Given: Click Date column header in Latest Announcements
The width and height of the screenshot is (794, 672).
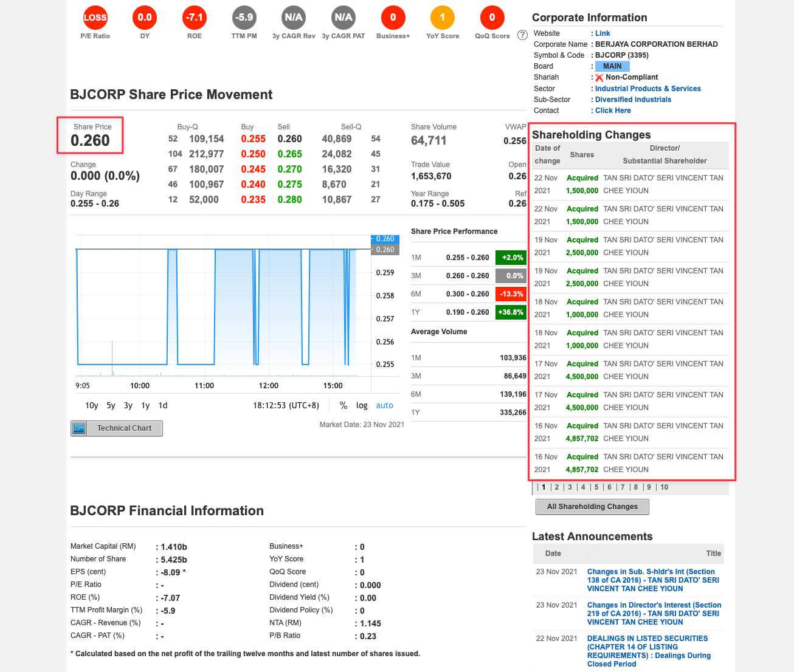Looking at the screenshot, I should point(553,554).
